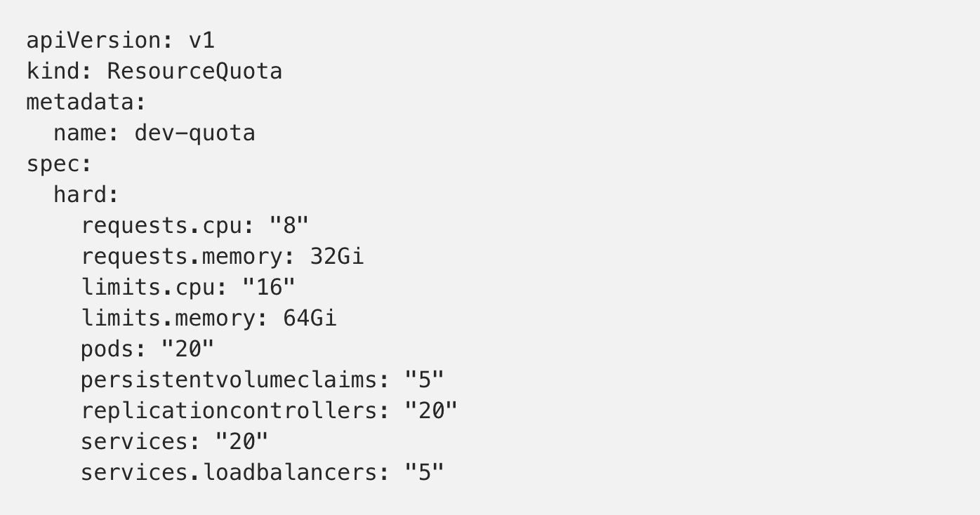Image resolution: width=980 pixels, height=515 pixels.
Task: Click the 32Gi memory value
Action: [x=337, y=257]
